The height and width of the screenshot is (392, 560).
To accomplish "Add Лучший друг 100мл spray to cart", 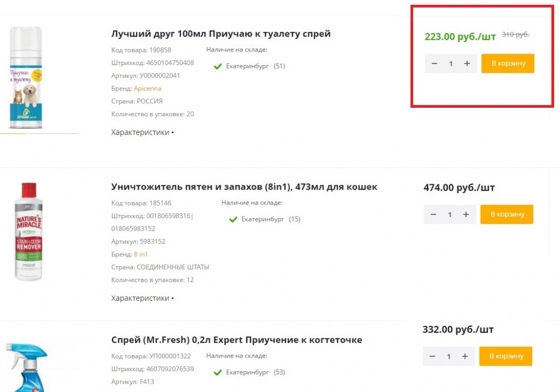I will pyautogui.click(x=507, y=63).
